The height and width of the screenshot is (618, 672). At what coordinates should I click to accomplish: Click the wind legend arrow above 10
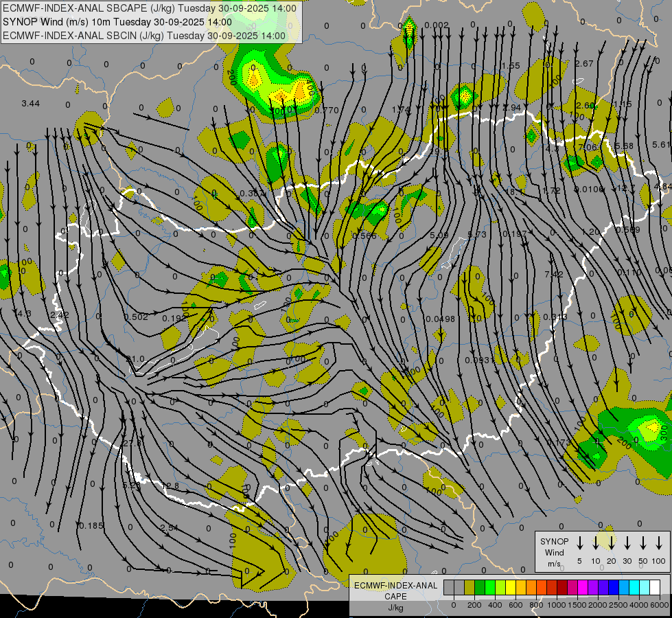coord(596,543)
